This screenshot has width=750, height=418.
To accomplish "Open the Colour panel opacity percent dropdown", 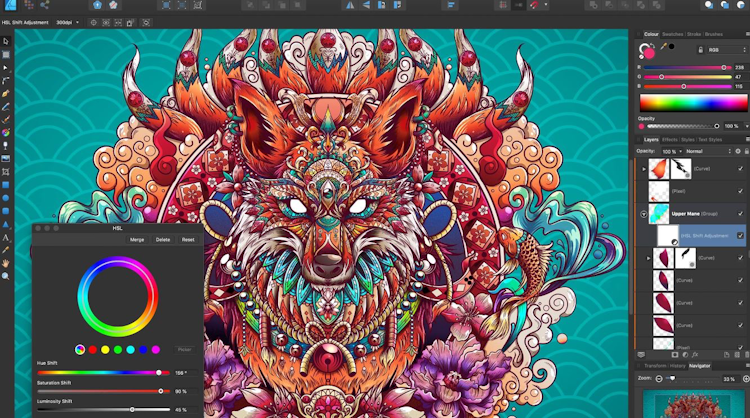I will (x=747, y=126).
